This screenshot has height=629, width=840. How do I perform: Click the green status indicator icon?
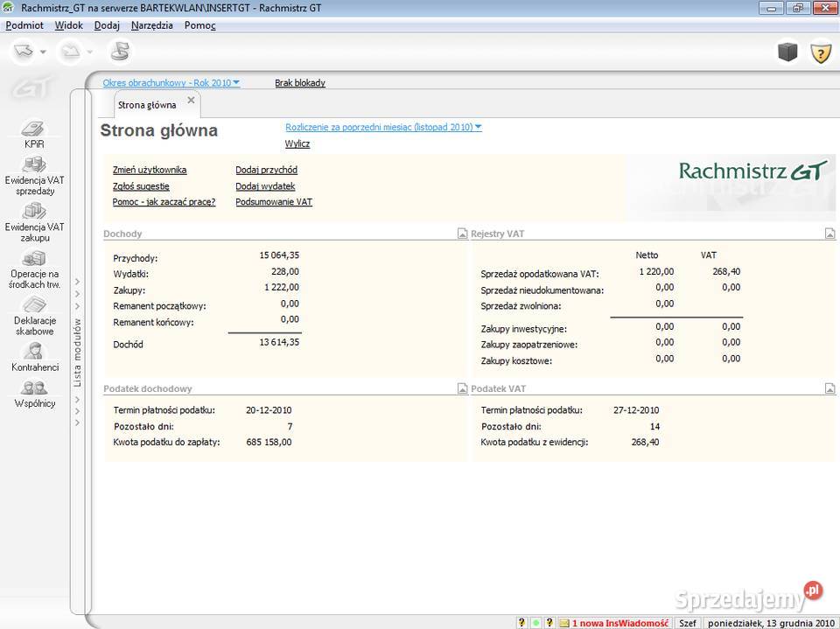535,623
